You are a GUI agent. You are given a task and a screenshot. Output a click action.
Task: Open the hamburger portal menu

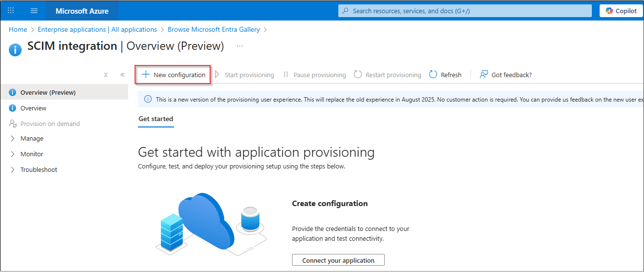pyautogui.click(x=34, y=11)
